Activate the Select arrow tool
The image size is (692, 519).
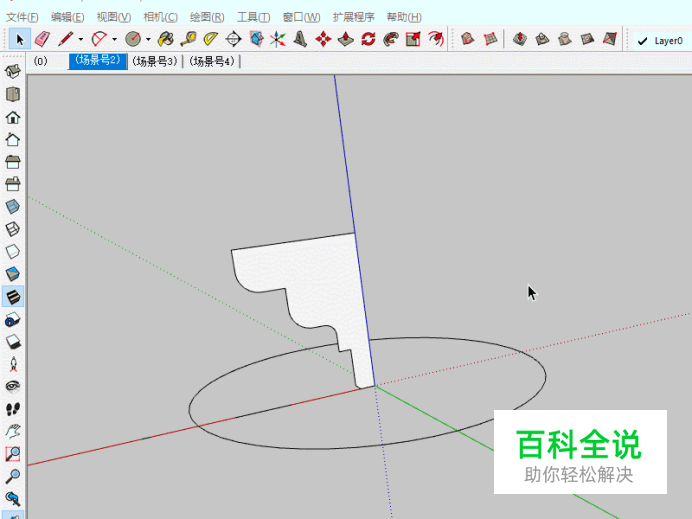(20, 39)
